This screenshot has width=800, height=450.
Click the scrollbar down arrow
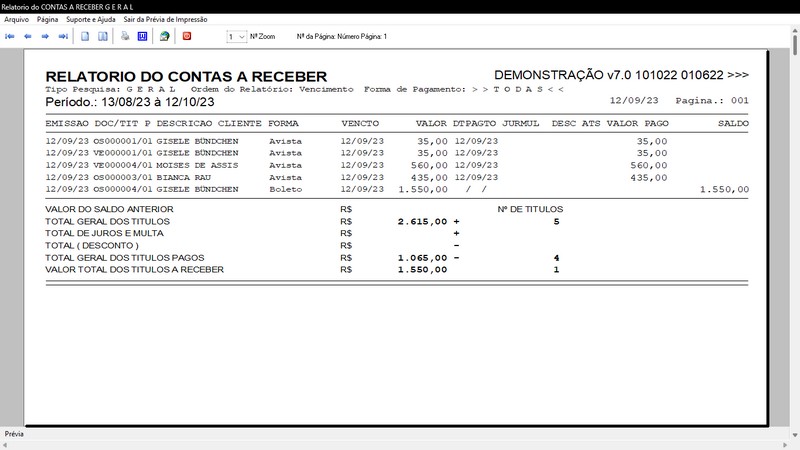coord(795,435)
